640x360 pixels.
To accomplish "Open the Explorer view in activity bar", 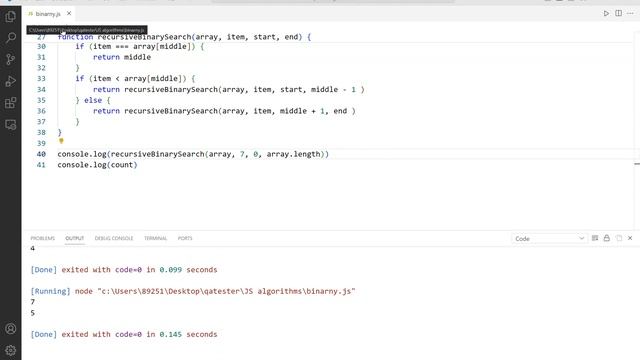I will tap(11, 16).
